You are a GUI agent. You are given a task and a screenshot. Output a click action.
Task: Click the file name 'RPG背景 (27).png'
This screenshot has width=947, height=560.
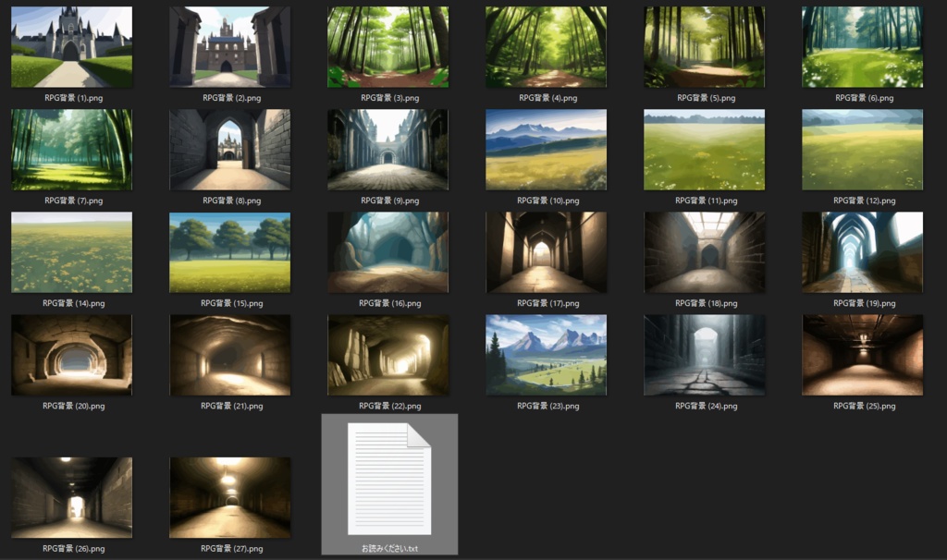232,549
